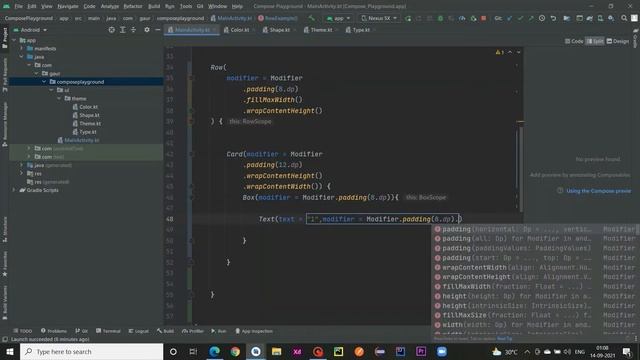Image resolution: width=640 pixels, height=360 pixels.
Task: Collapse the theme folder node
Action: pyautogui.click(x=59, y=98)
